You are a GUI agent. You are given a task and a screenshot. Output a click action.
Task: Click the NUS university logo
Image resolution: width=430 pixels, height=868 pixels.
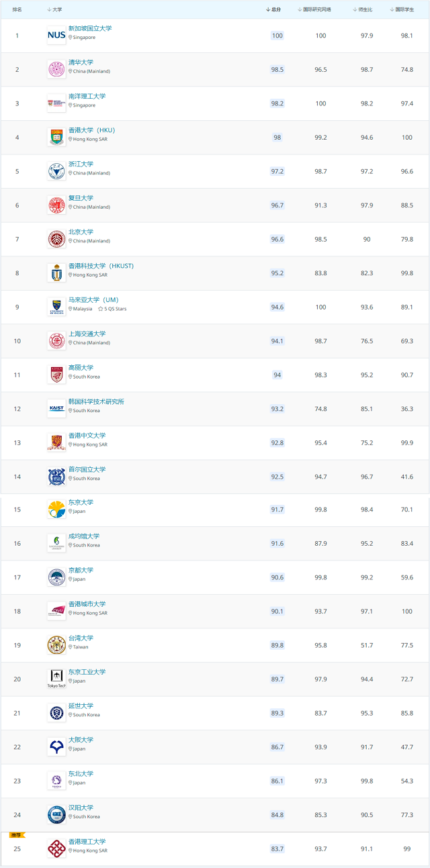coord(56,35)
